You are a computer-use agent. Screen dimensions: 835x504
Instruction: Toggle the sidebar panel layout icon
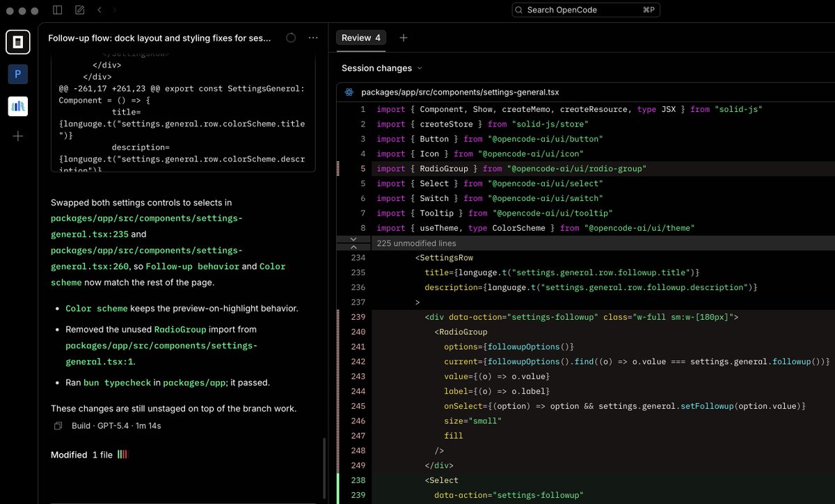pos(58,10)
